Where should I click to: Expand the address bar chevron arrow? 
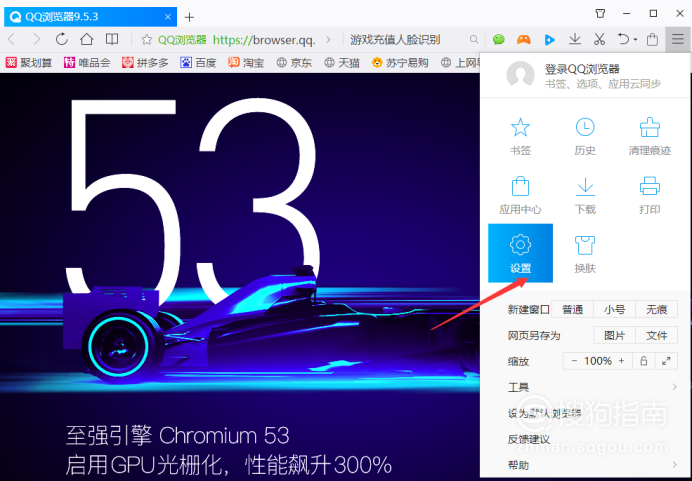(328, 40)
